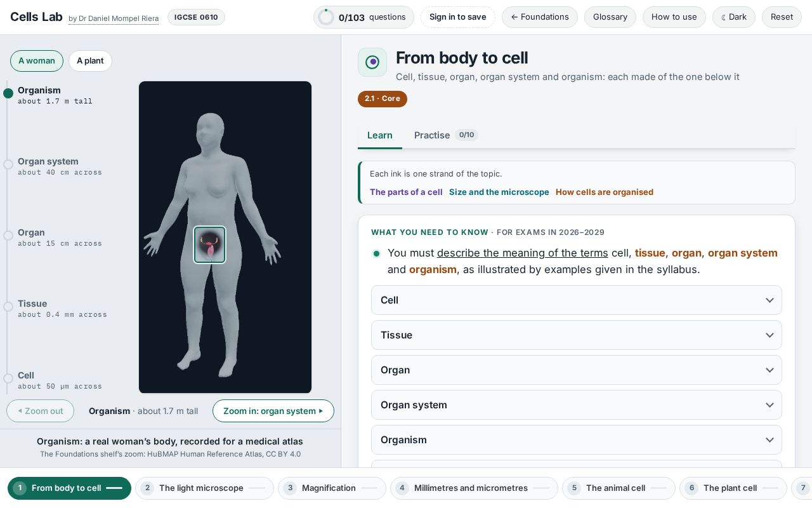
Task: Switch to A plant view
Action: point(90,61)
